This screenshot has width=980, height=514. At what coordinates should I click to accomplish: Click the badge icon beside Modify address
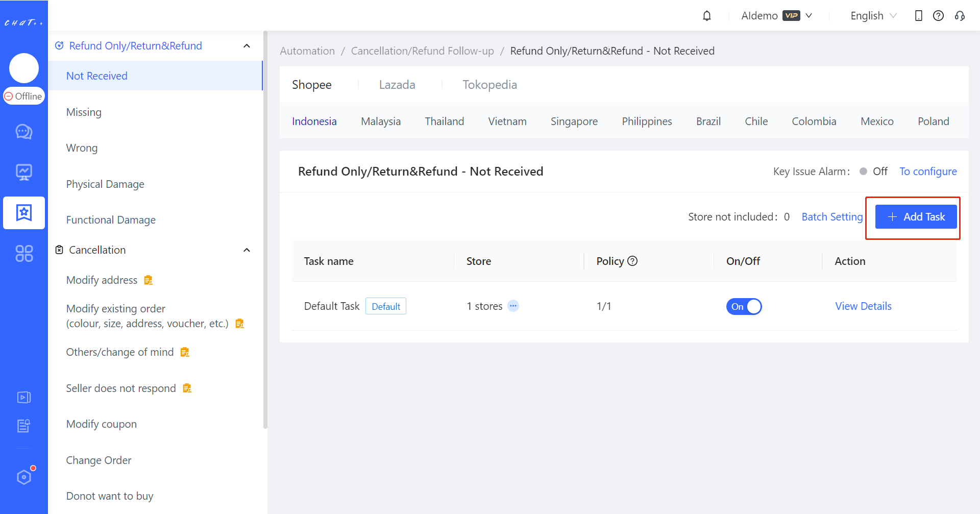[x=149, y=280]
